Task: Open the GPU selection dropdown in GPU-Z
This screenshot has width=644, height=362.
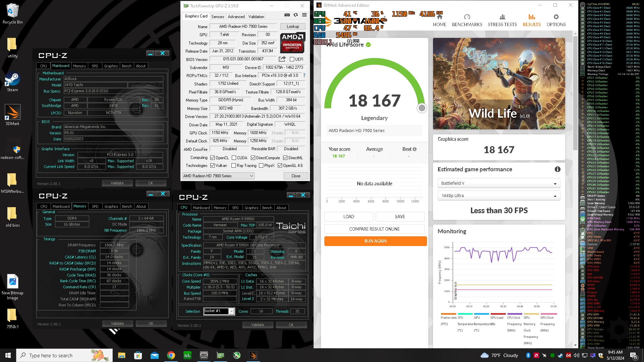Action: (x=218, y=176)
